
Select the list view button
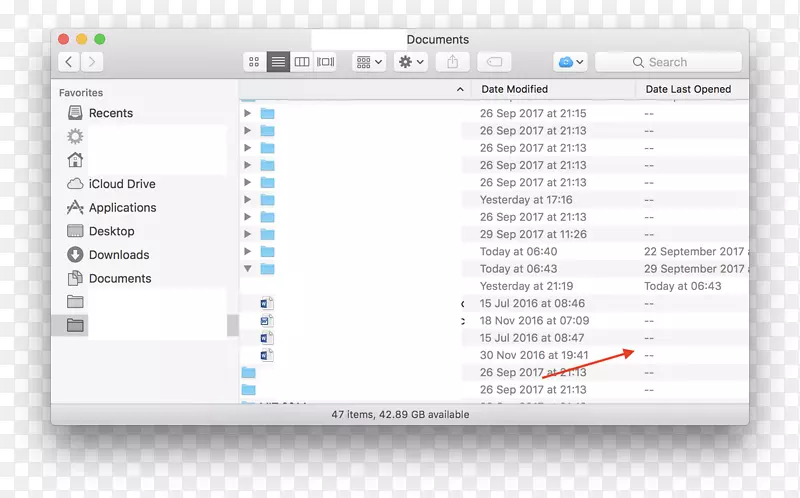(278, 62)
